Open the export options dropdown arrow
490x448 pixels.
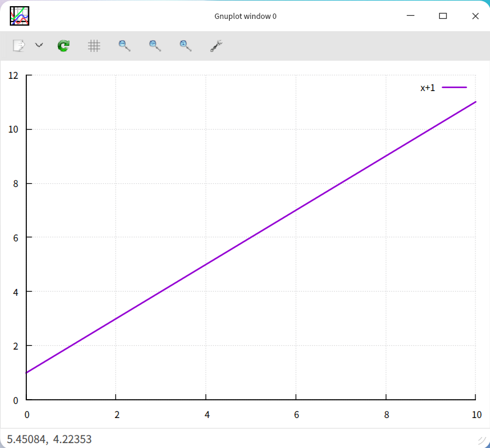click(39, 45)
